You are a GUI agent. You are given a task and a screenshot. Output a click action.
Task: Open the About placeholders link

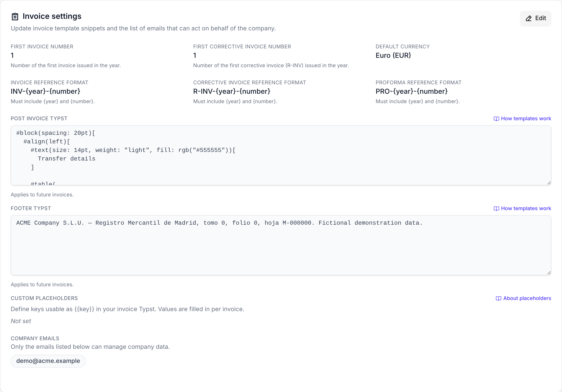pyautogui.click(x=523, y=298)
